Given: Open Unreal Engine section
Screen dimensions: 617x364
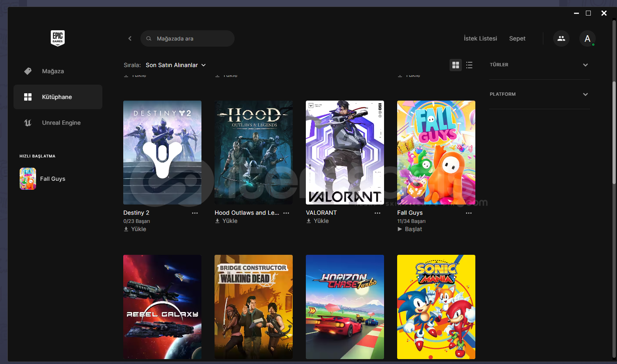Looking at the screenshot, I should point(58,123).
